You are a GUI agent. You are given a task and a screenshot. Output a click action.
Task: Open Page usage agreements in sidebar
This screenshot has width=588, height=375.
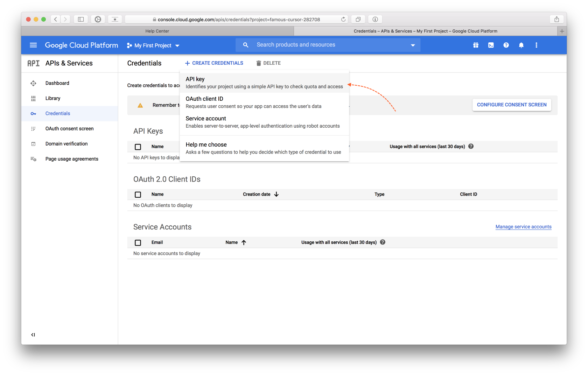coord(69,159)
